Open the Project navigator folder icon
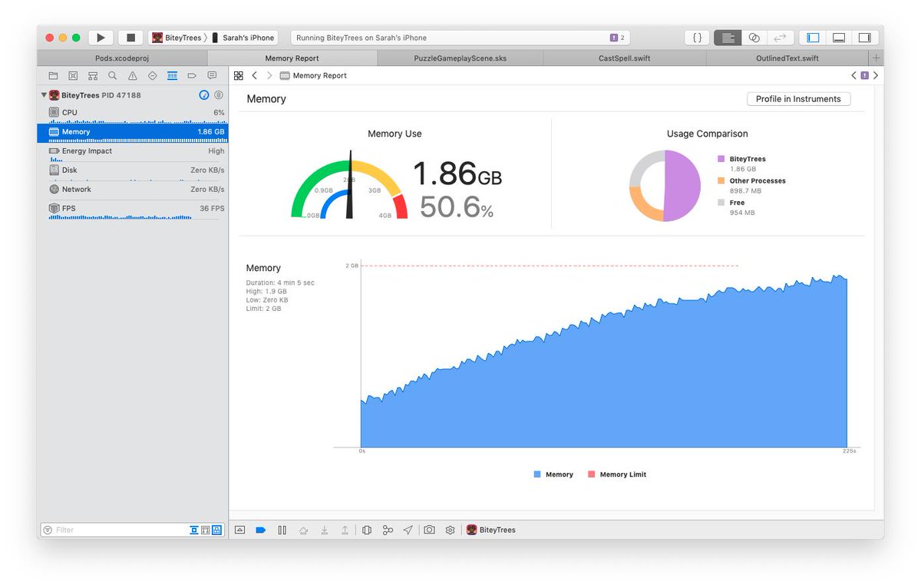This screenshot has height=588, width=921. click(x=53, y=76)
